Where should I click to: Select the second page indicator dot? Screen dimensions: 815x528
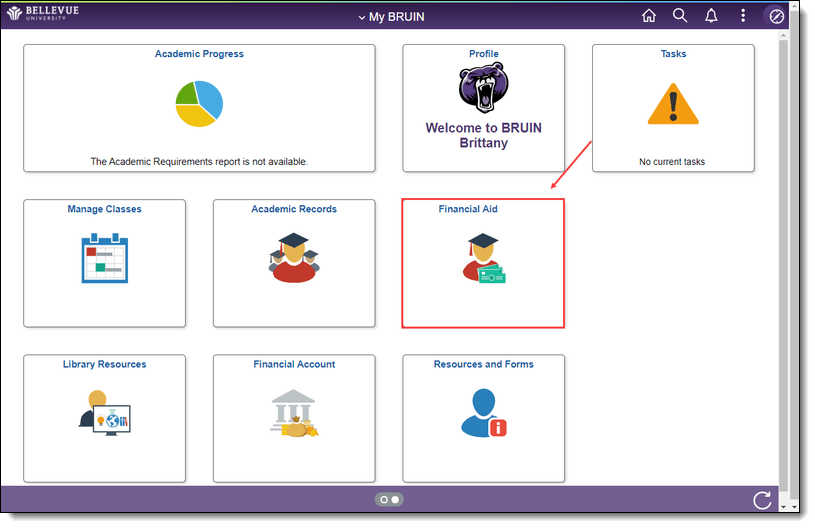(395, 499)
